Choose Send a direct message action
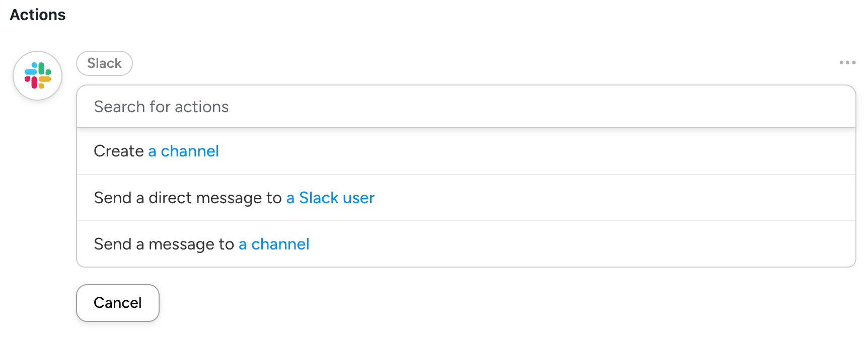Viewport: 868px width, 338px height. [x=466, y=198]
